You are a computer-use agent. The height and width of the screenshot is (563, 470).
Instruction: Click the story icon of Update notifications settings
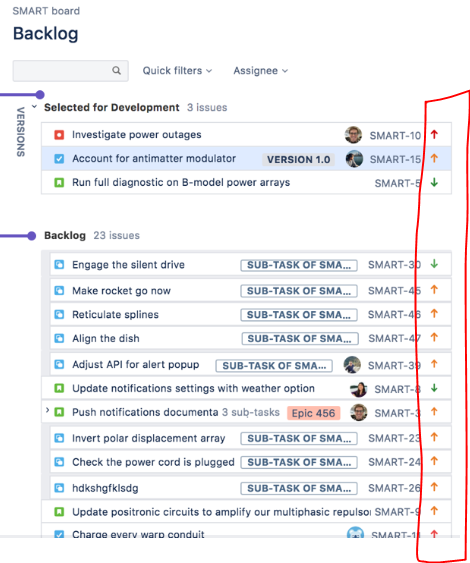point(59,388)
